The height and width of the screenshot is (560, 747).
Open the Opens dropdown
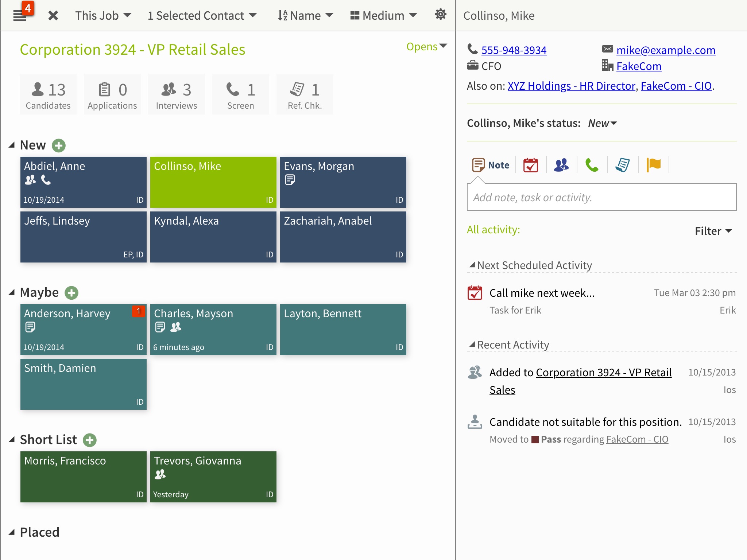pyautogui.click(x=426, y=47)
